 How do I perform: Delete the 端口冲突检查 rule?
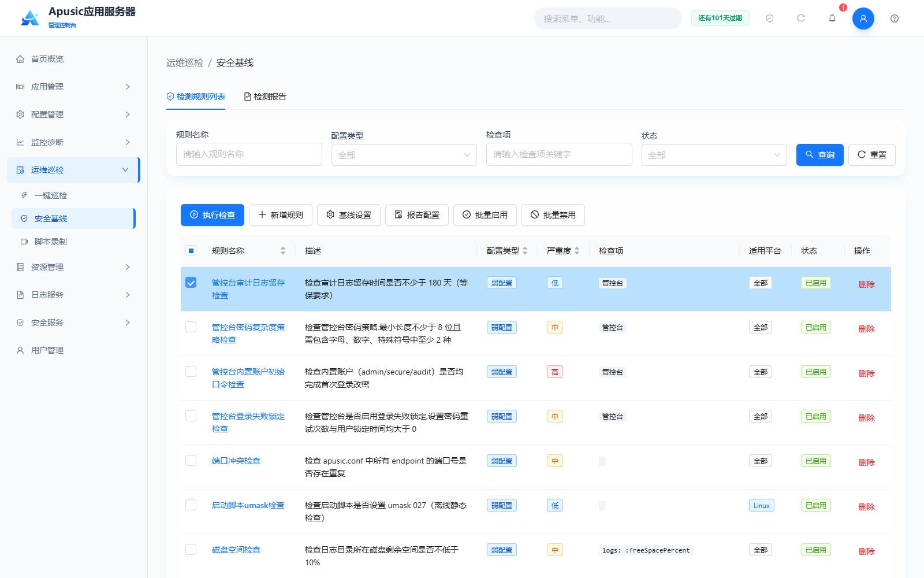point(867,462)
